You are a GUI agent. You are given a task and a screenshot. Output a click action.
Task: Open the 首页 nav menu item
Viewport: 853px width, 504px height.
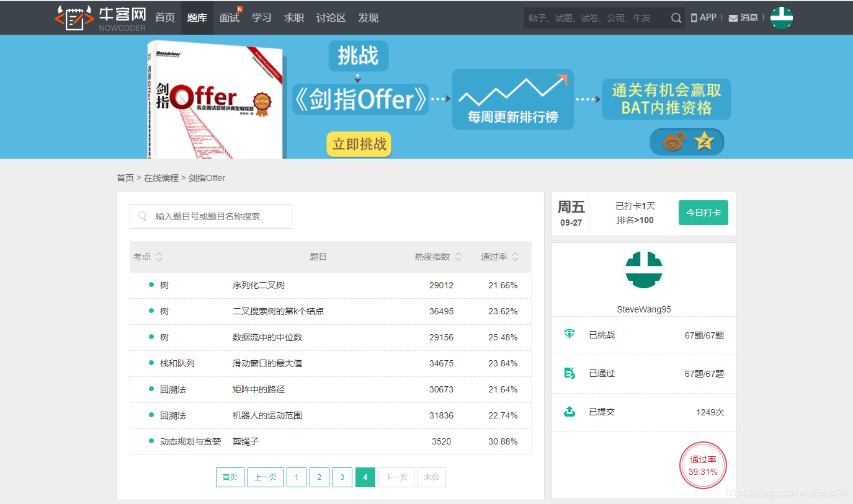165,18
